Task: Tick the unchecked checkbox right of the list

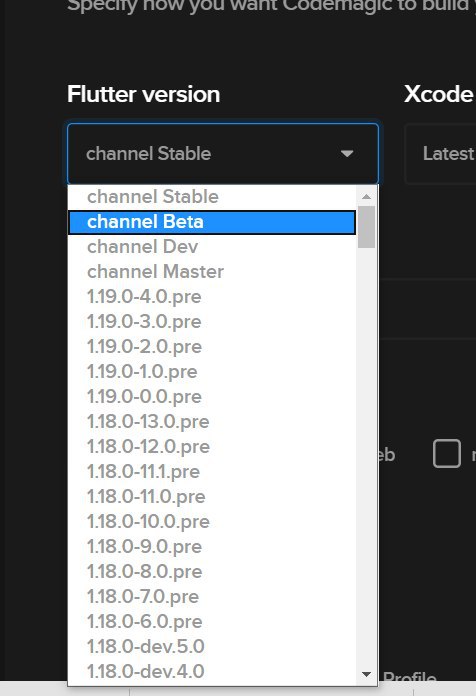Action: tap(447, 454)
